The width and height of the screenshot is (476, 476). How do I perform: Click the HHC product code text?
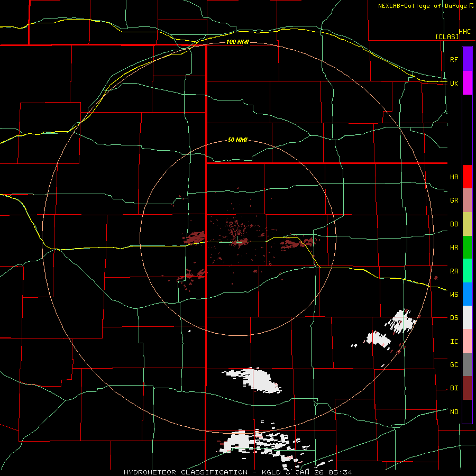pyautogui.click(x=464, y=32)
